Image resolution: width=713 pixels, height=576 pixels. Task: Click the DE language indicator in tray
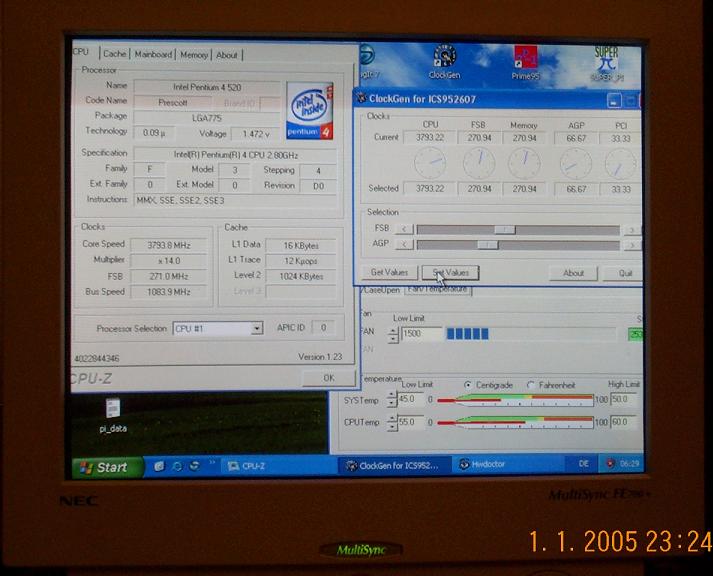coord(583,464)
